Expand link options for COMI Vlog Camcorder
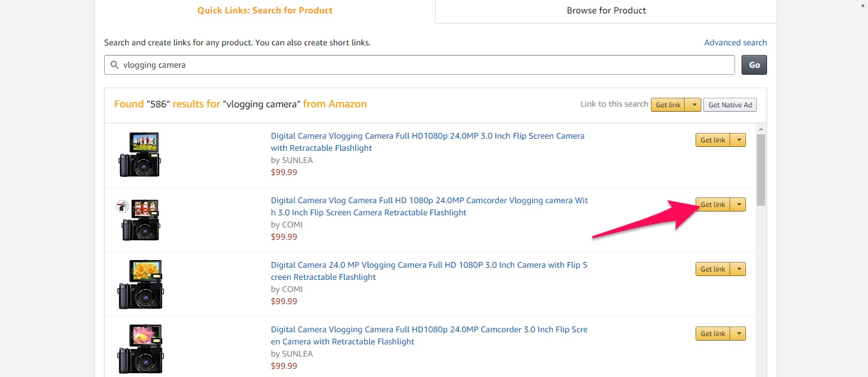 click(x=738, y=204)
